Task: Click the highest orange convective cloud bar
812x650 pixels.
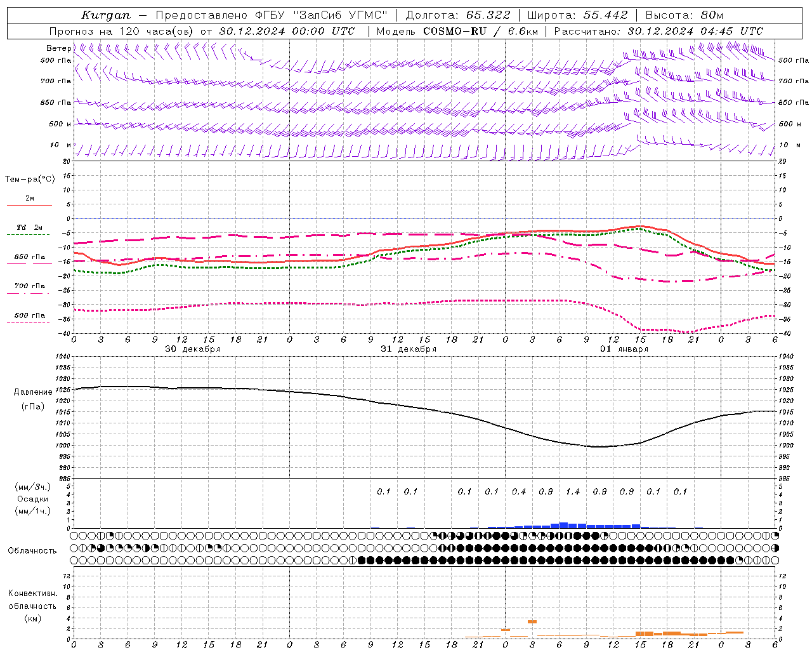Action: (532, 621)
